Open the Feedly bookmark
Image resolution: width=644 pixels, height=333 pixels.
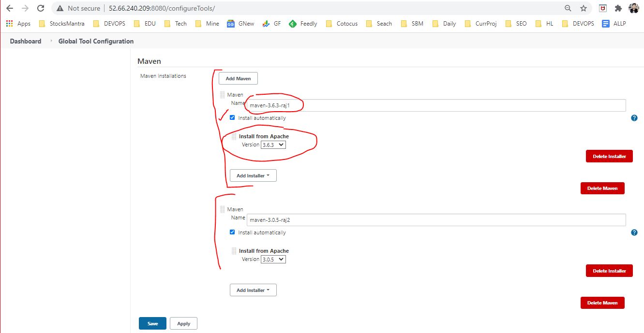coord(303,24)
